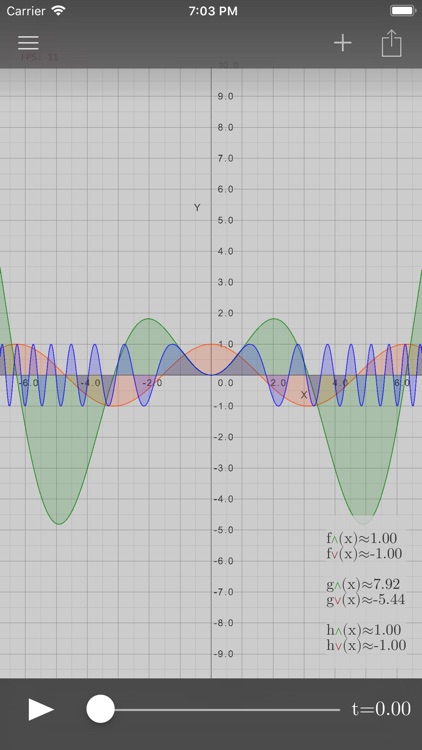Tap the share export icon
Viewport: 422px width, 750px height.
pos(391,43)
